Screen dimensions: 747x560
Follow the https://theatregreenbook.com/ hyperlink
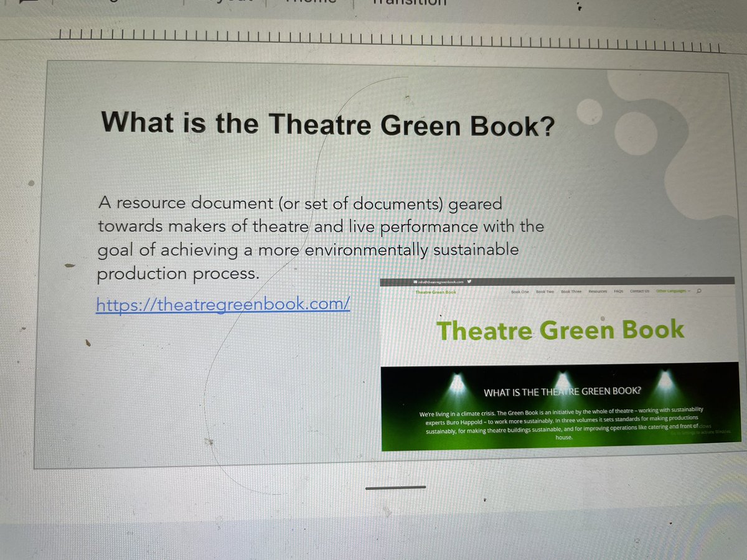[x=223, y=305]
